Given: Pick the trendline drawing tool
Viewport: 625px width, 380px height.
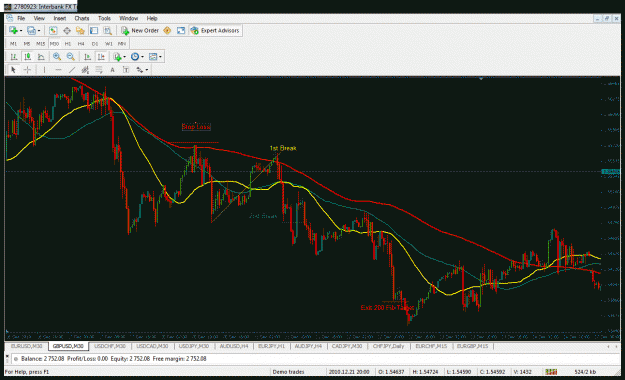Looking at the screenshot, I should point(72,70).
